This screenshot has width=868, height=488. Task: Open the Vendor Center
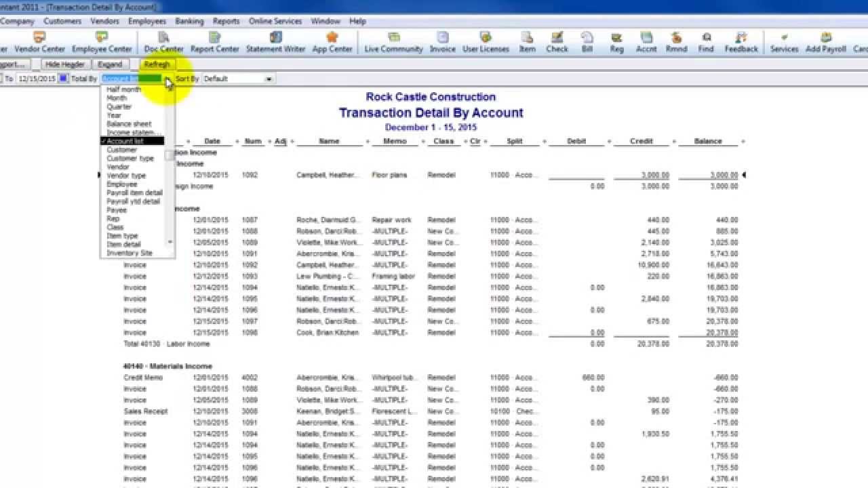[x=39, y=42]
